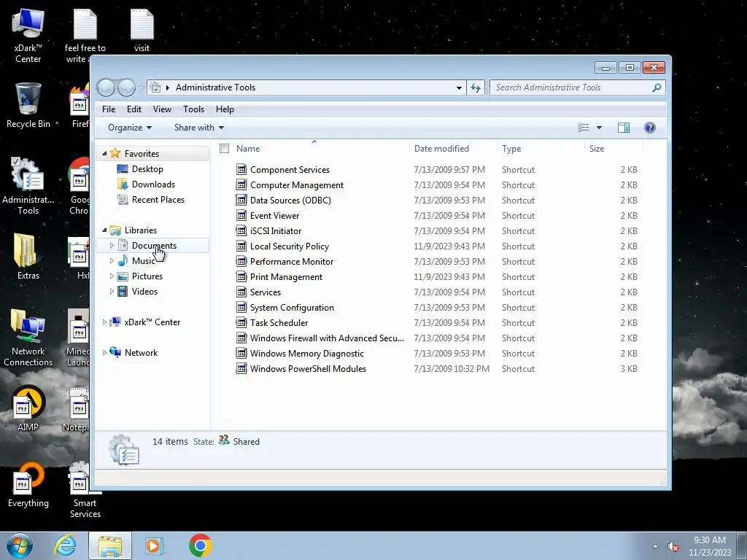
Task: Open the Organize toolbar menu
Action: [x=130, y=128]
